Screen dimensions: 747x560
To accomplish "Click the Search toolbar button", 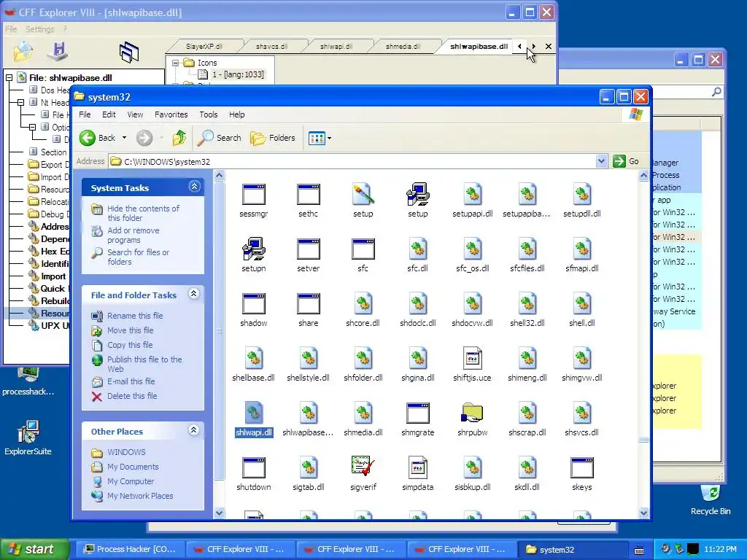I will pyautogui.click(x=220, y=138).
